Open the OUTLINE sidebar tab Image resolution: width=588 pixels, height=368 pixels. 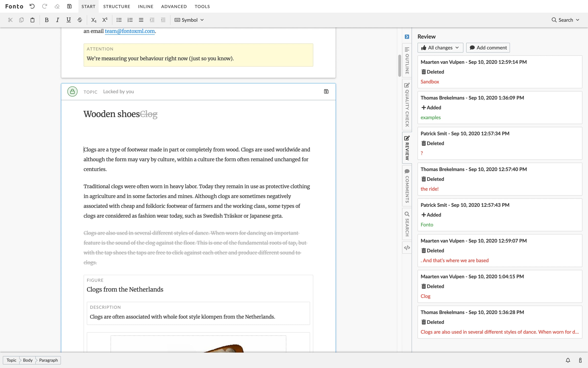(x=407, y=61)
